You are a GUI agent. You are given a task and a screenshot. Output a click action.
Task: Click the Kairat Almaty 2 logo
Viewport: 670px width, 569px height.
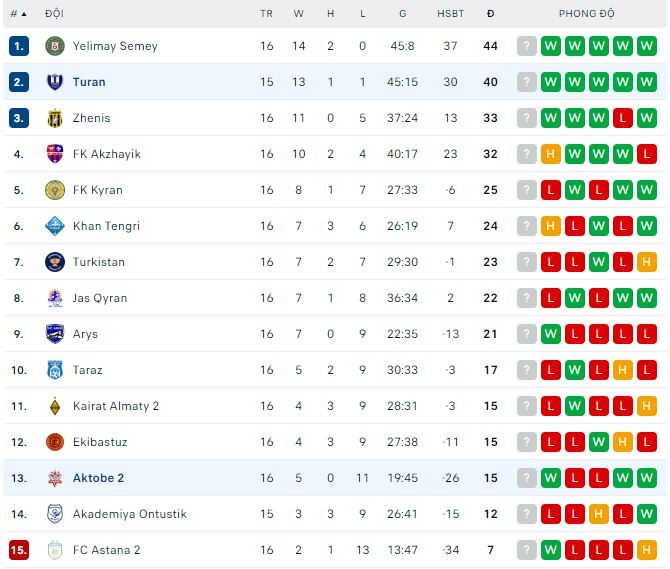click(x=55, y=406)
